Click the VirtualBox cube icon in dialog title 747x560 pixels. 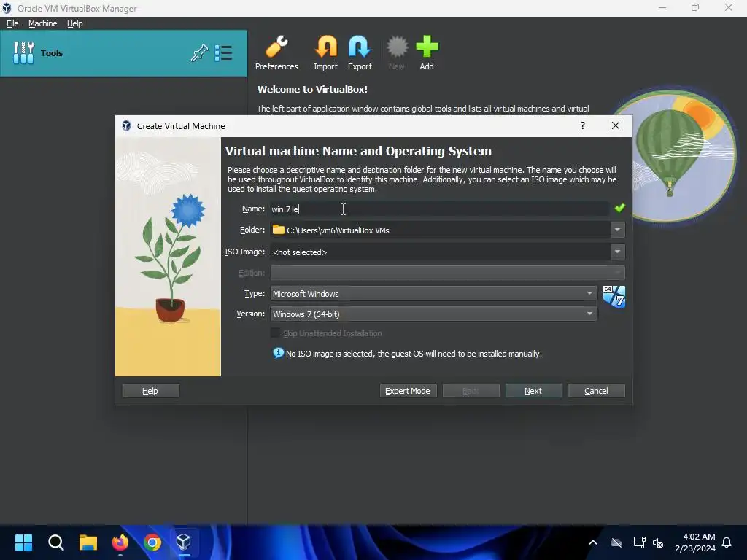coord(126,125)
